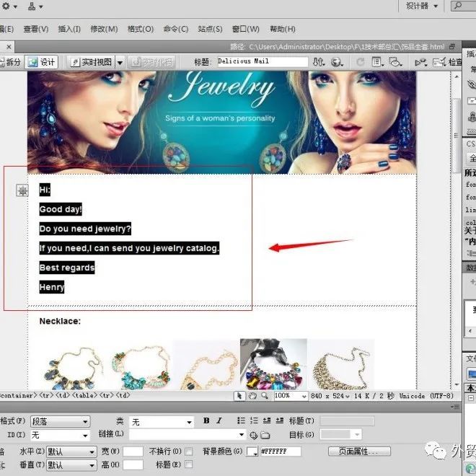Open the 格式 paragraph format dropdown
This screenshot has height=476, width=476.
tap(60, 421)
